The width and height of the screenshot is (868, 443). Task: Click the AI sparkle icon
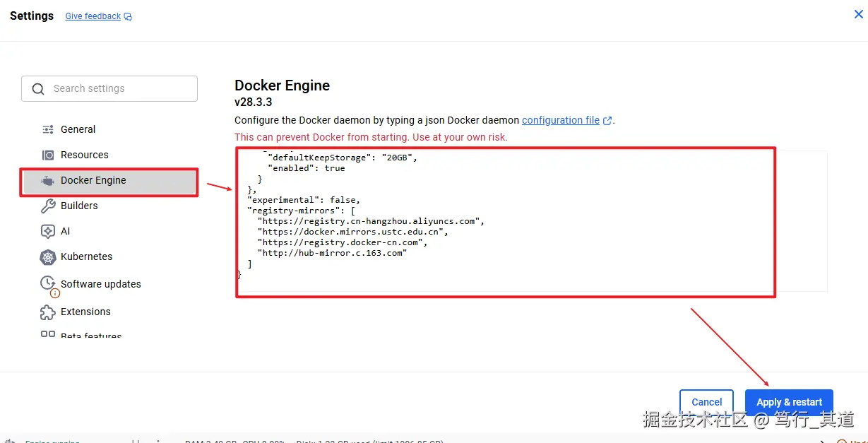(x=48, y=231)
